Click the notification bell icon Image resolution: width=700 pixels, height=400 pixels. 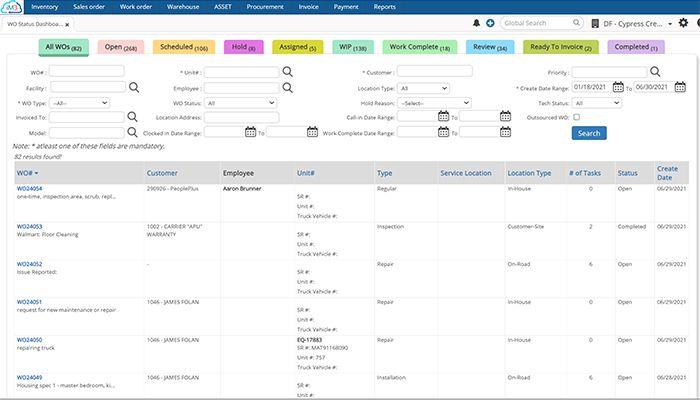[x=476, y=23]
